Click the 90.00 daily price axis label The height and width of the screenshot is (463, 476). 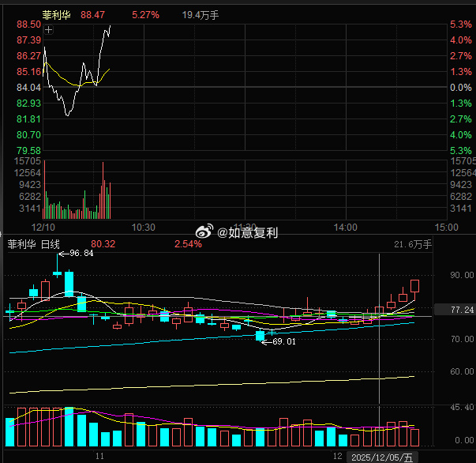[x=462, y=275]
